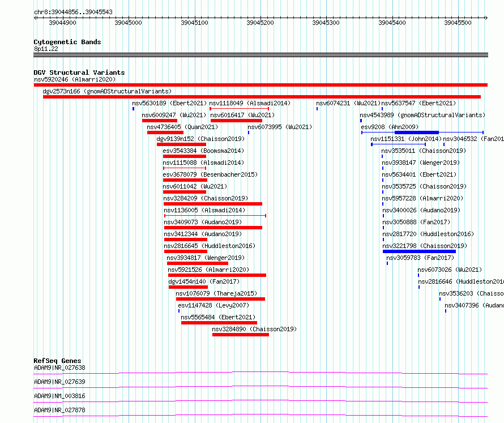Select nsv3536203 variant label
504x423 pixels.
pos(472,293)
